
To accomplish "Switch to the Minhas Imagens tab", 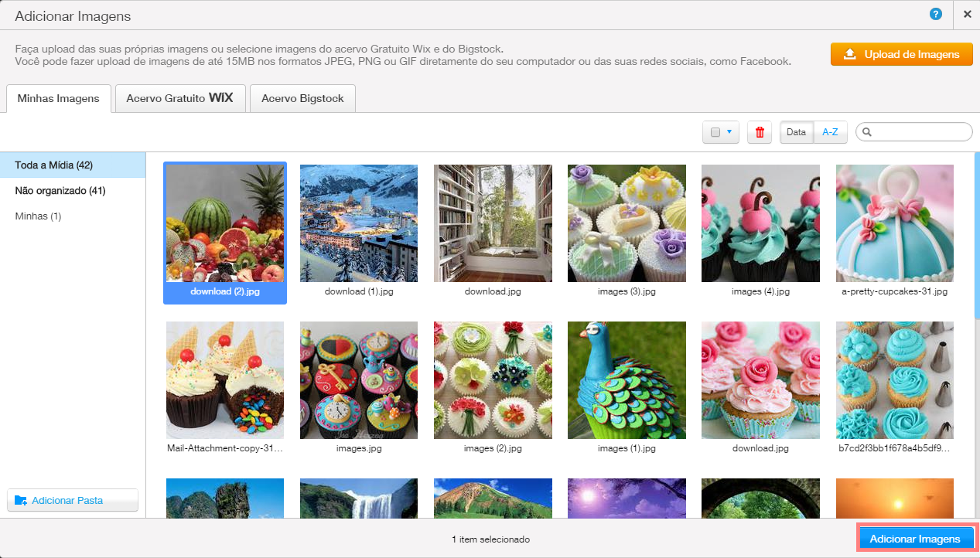I will [59, 99].
